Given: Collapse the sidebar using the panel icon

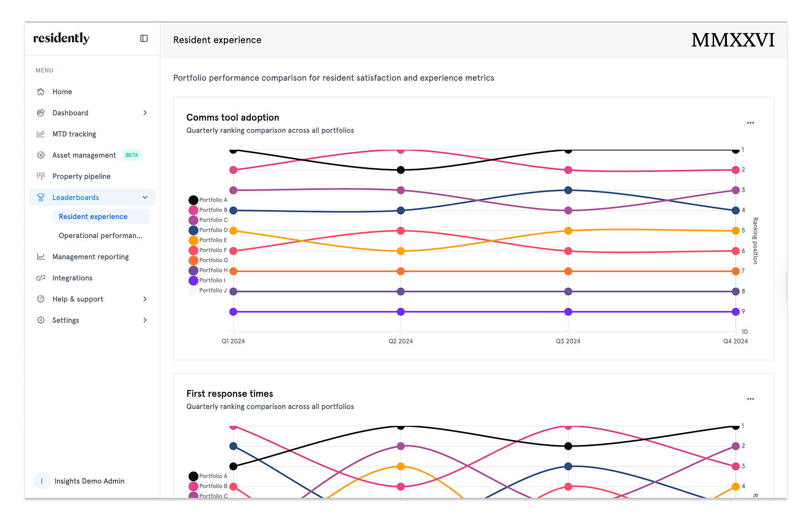Looking at the screenshot, I should (x=144, y=38).
